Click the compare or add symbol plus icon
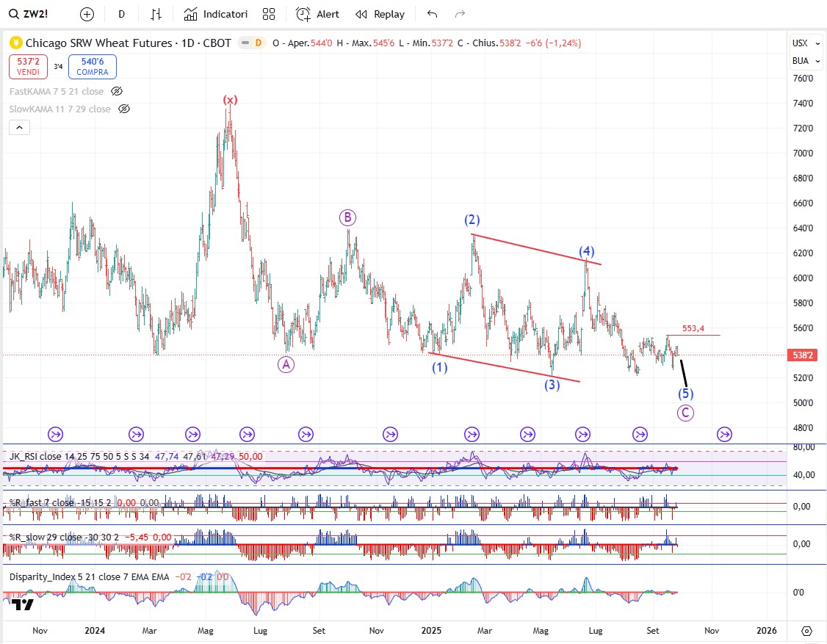 pos(87,14)
